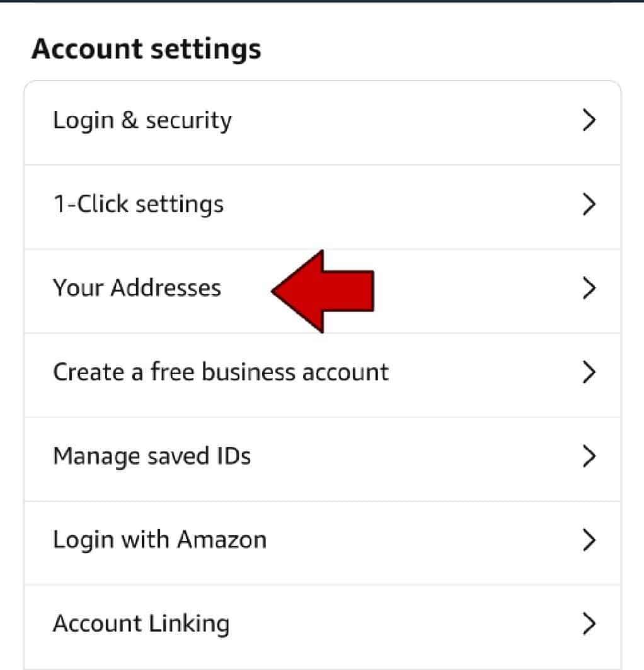Viewport: 644px width, 670px height.
Task: Expand the Account Linking entry
Action: coord(141,623)
